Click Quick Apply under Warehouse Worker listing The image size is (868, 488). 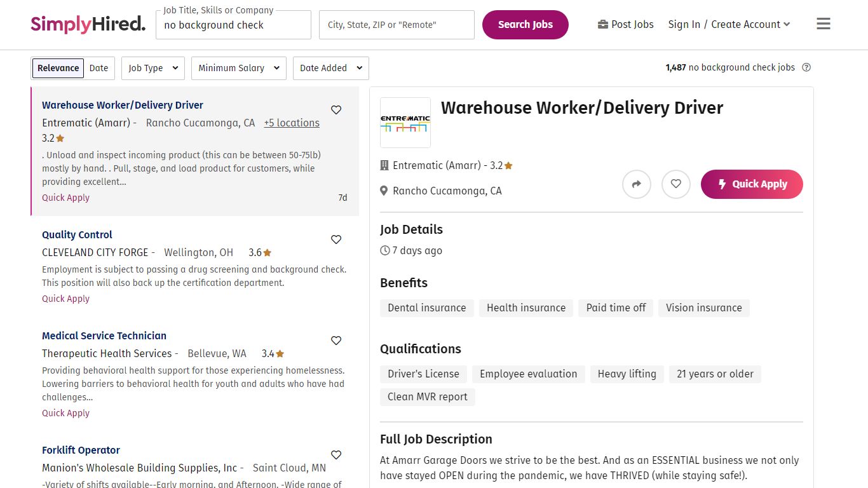(65, 198)
